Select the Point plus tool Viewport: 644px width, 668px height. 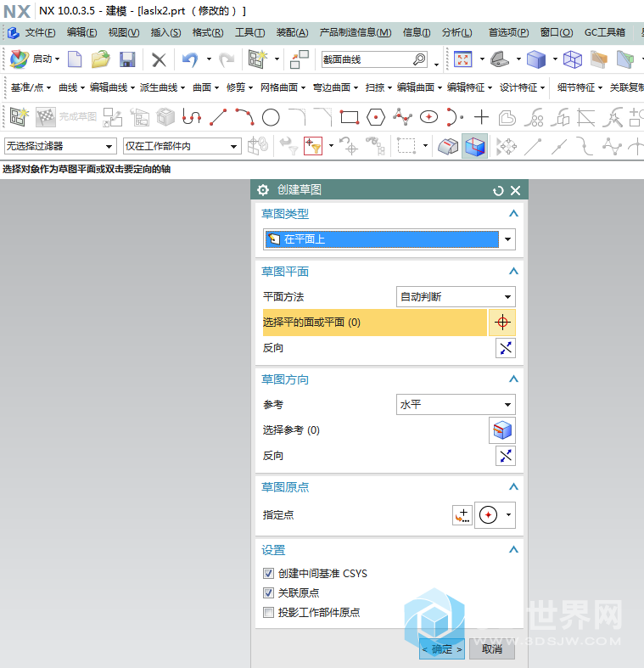tap(481, 117)
